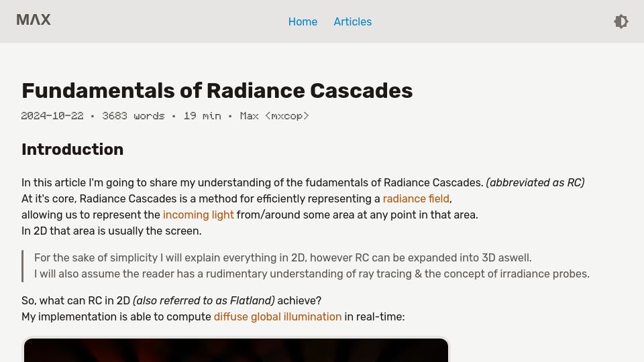Viewport: 644px width, 362px height.
Task: Follow the 'incoming light' link
Action: 199,215
